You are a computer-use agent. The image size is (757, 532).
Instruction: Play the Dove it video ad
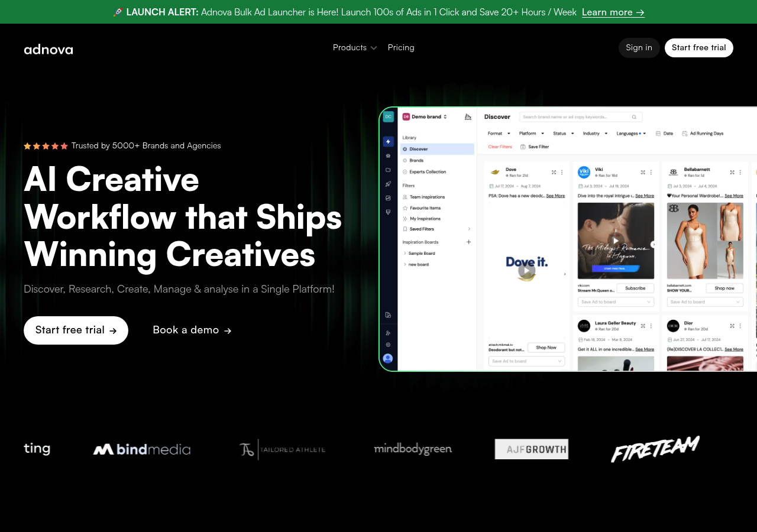(526, 271)
